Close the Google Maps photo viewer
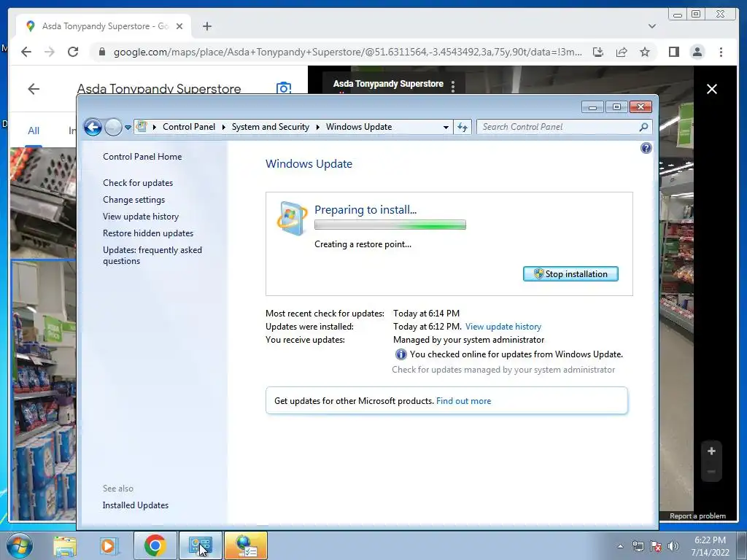Viewport: 747px width, 560px height. [712, 89]
